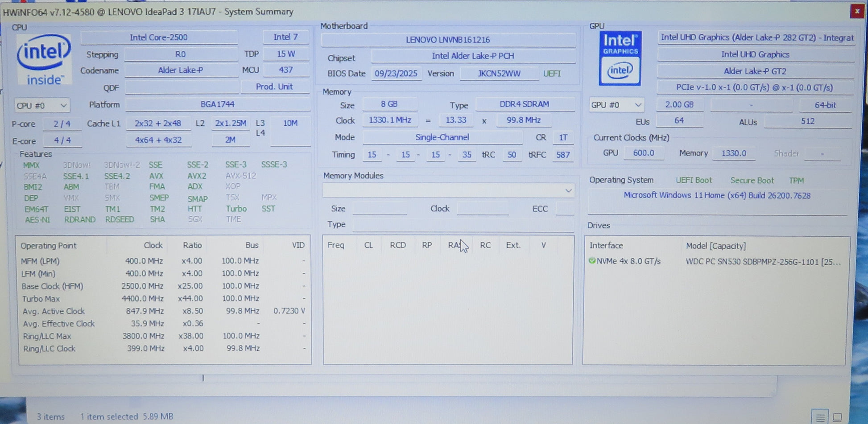Click the BIOS Date 09/23/2025 field
The image size is (868, 424).
(396, 74)
